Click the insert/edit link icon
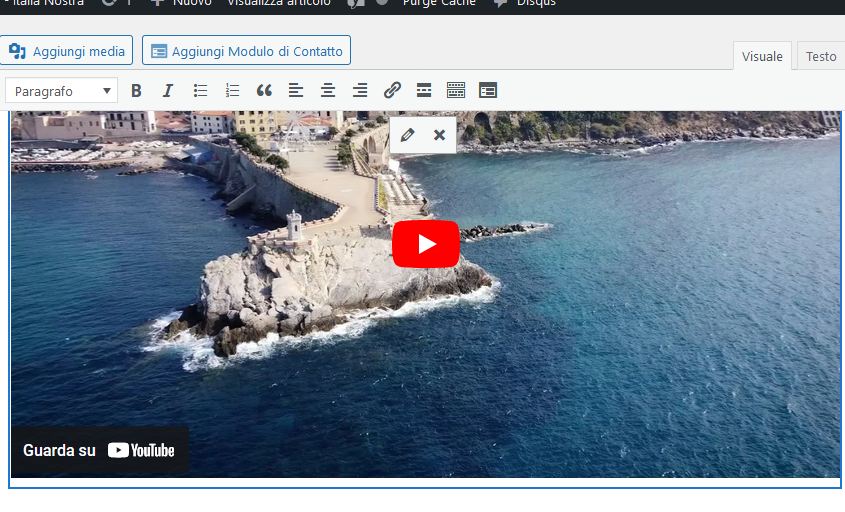This screenshot has height=512, width=845. [x=392, y=91]
